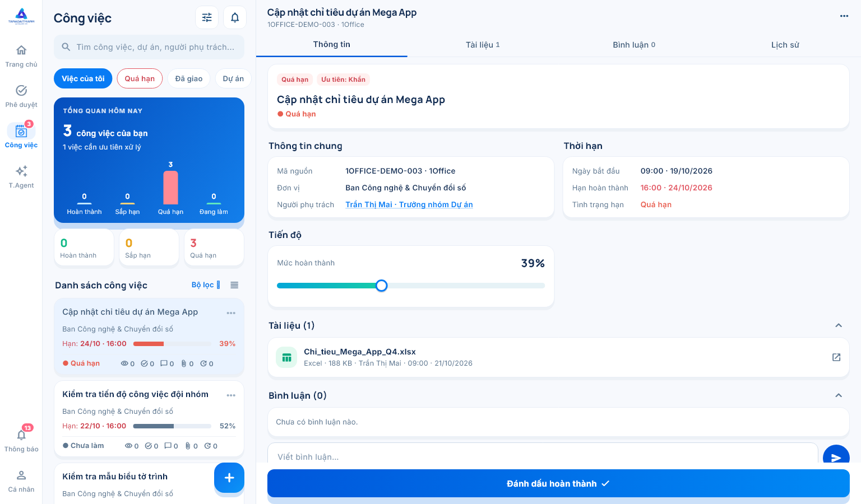861x504 pixels.
Task: Click the floating plus add task button
Action: pyautogui.click(x=229, y=478)
